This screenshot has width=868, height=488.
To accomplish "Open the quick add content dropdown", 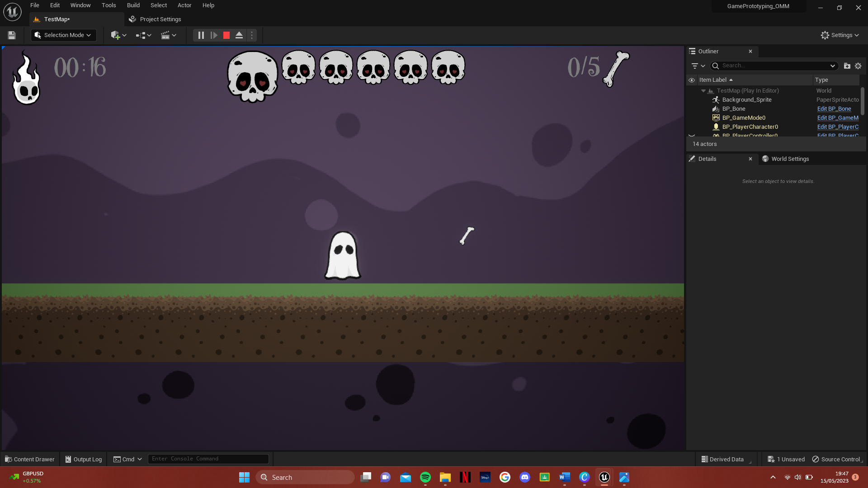I will (118, 35).
